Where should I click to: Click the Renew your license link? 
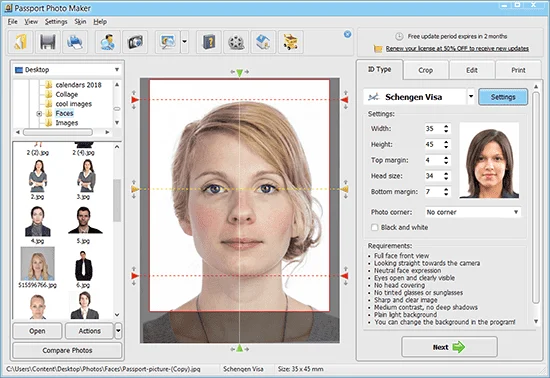(x=457, y=48)
